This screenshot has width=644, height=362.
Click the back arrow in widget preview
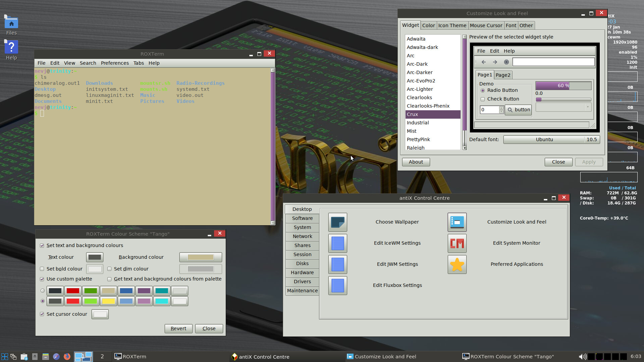click(484, 62)
